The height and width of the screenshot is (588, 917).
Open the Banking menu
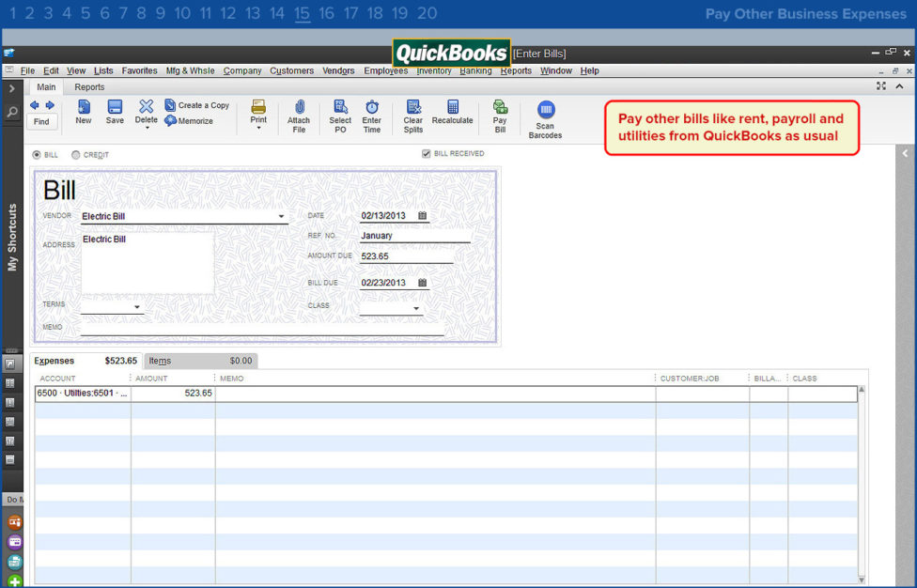(475, 70)
